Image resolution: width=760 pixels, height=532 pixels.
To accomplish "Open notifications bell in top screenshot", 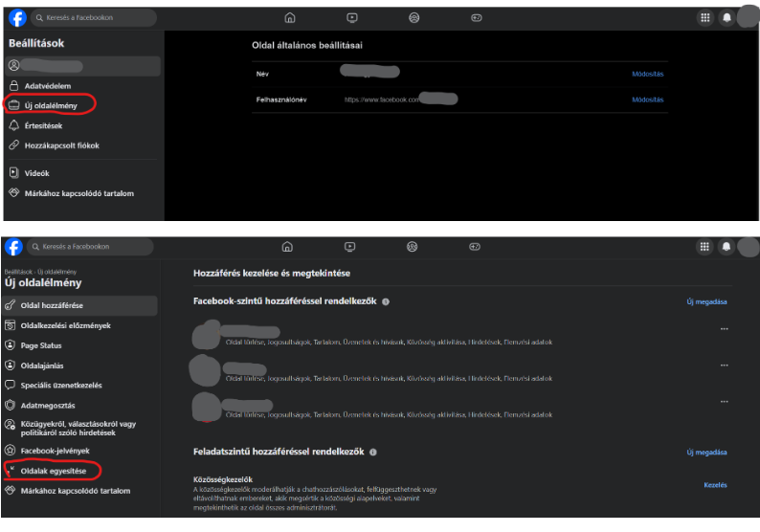I will pyautogui.click(x=726, y=18).
